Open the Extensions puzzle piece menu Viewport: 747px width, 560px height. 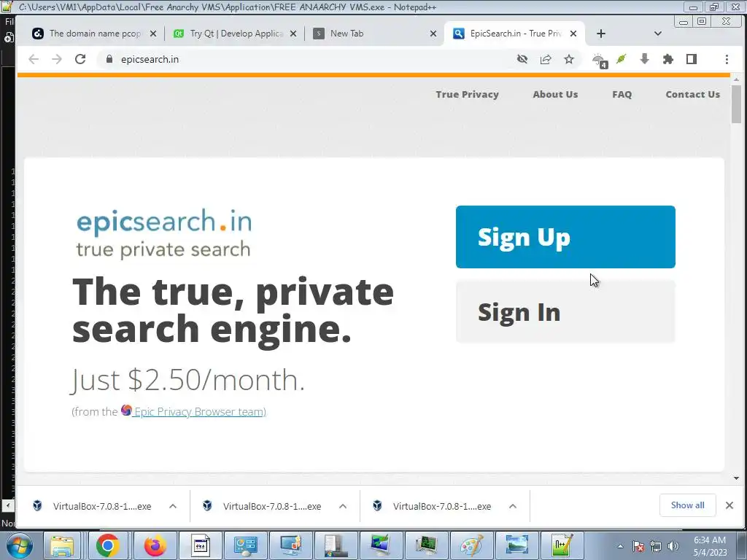(x=668, y=59)
